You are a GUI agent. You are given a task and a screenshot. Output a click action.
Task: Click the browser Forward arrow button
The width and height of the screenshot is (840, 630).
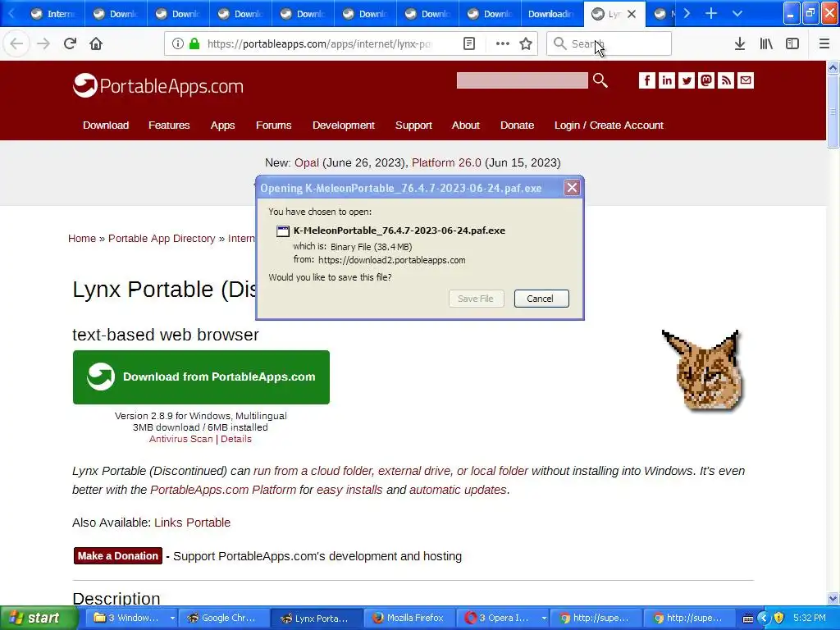(x=43, y=43)
